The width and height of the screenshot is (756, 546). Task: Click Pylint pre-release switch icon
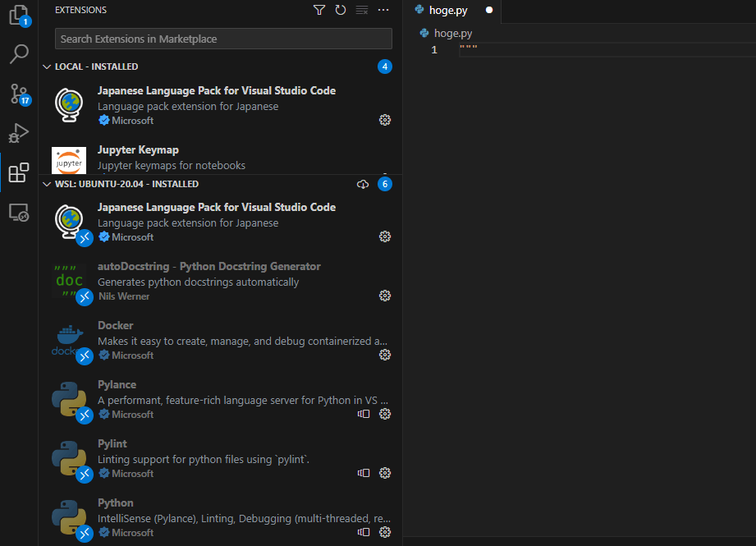[364, 473]
